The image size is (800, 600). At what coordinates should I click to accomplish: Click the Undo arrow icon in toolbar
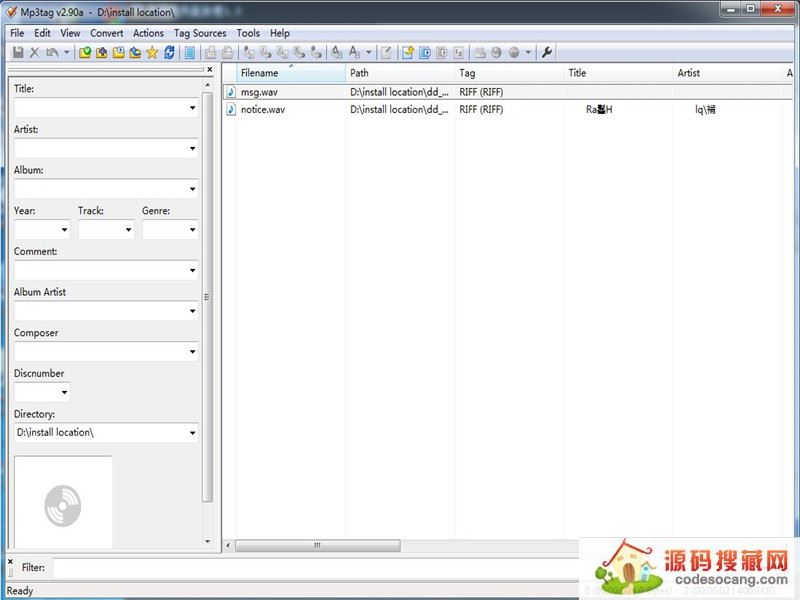52,52
